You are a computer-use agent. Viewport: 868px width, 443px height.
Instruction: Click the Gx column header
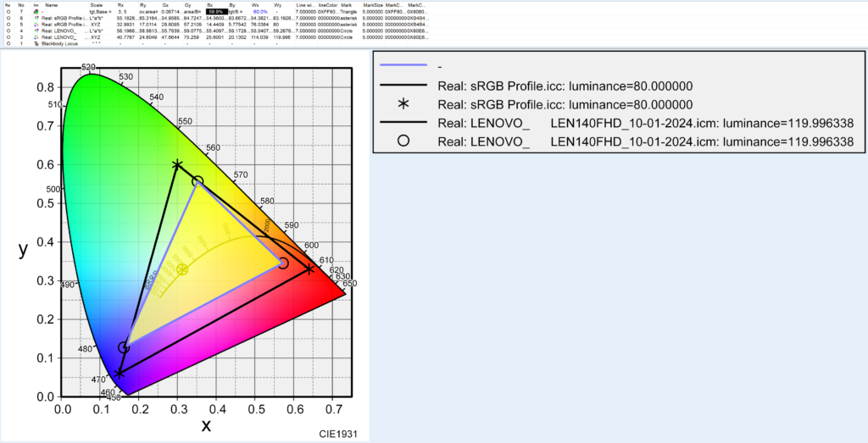pyautogui.click(x=165, y=5)
